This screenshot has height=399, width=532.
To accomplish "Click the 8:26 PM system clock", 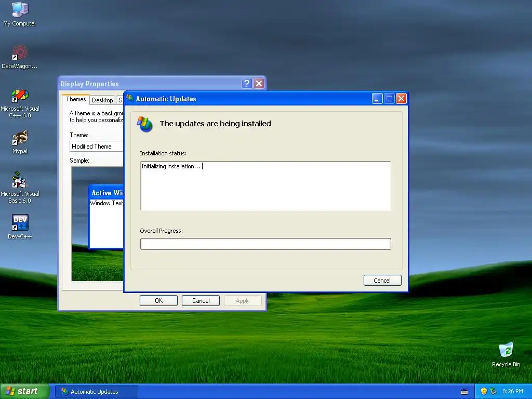I will [513, 391].
